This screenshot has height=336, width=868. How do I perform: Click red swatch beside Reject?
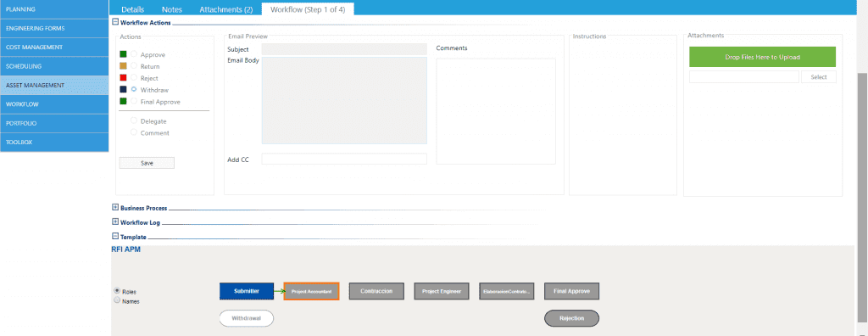(x=124, y=77)
